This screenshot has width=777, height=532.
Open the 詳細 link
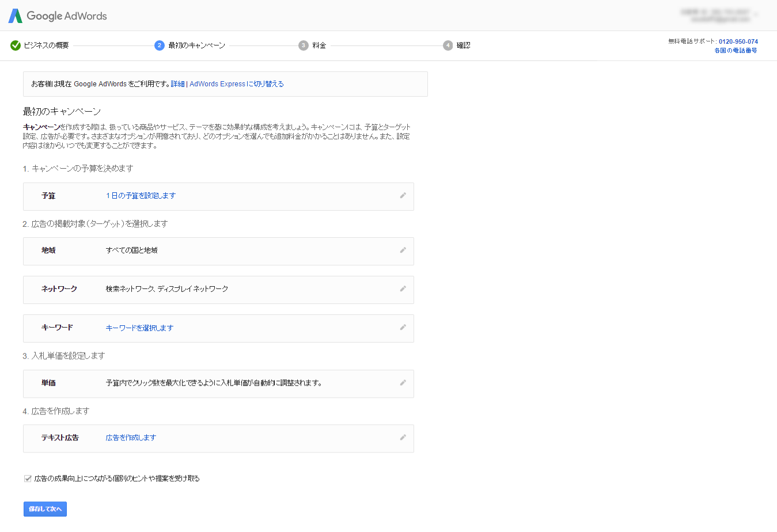[177, 84]
